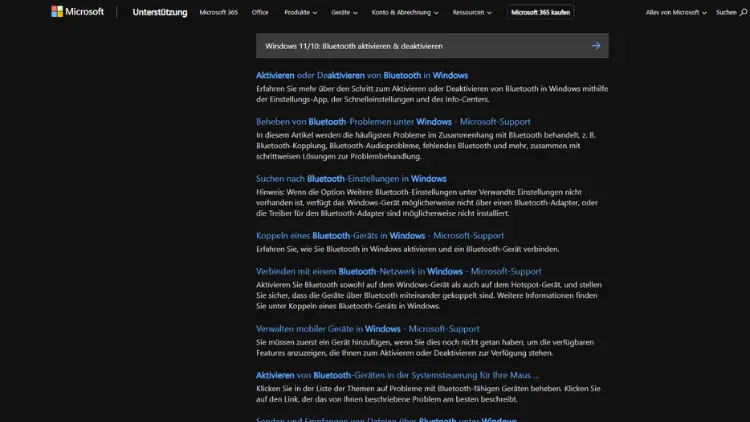
Task: Expand the Produkte dropdown
Action: coord(300,12)
